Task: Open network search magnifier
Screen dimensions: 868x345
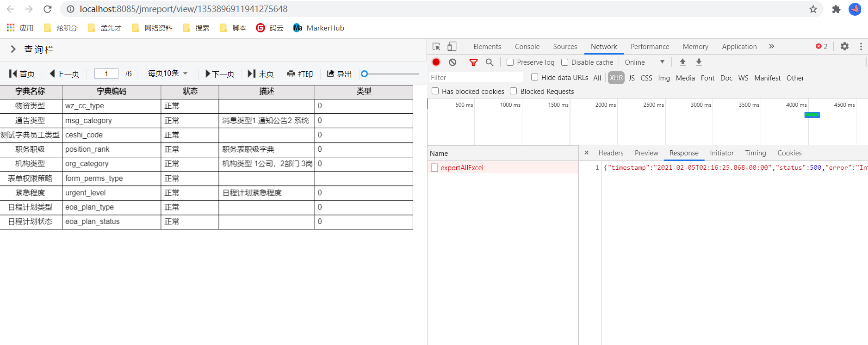Action: pyautogui.click(x=490, y=62)
